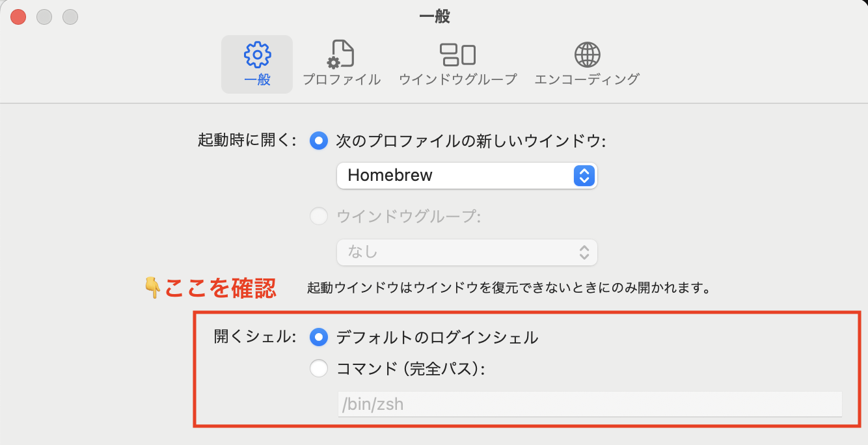Switch to the エンコーディング tab
This screenshot has width=868, height=445.
pos(587,63)
